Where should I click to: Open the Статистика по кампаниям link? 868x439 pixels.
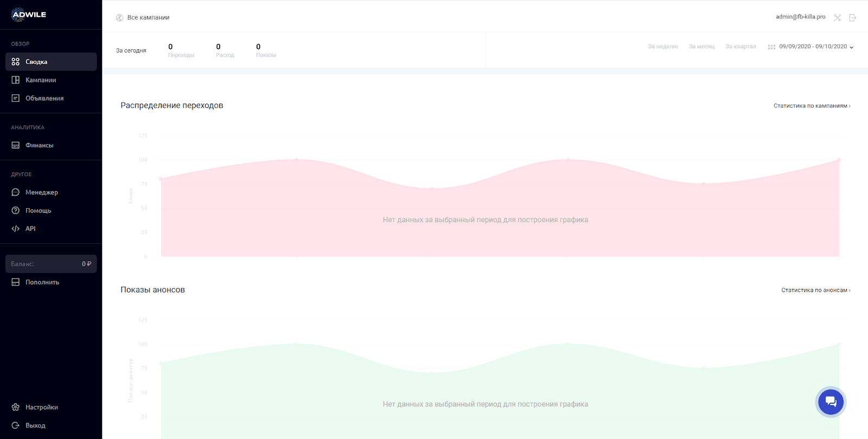[812, 106]
